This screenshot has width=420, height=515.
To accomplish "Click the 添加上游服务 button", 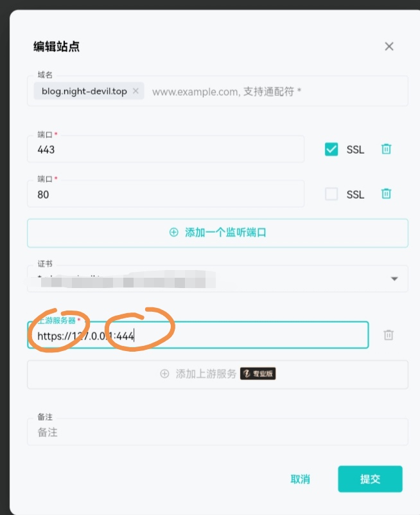I will (x=218, y=374).
